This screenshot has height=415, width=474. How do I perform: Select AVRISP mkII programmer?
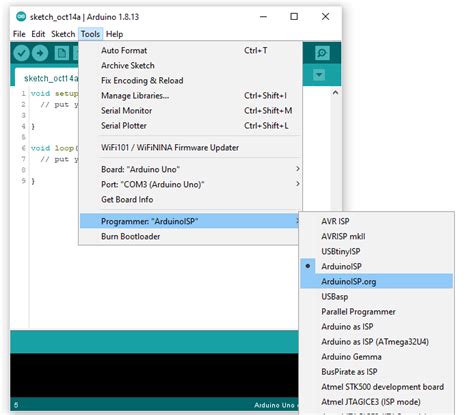pos(377,236)
